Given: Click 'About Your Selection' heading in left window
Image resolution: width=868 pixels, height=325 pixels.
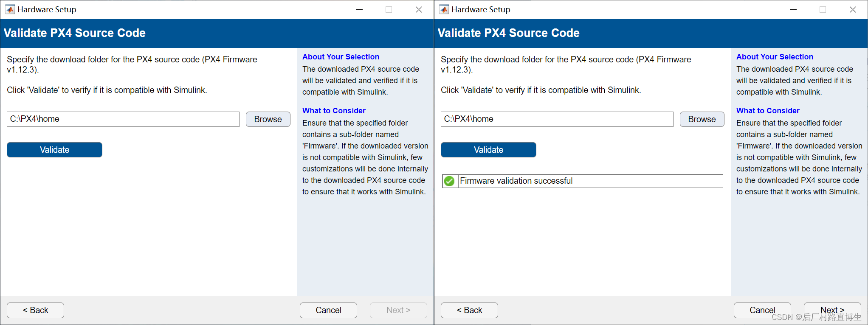Looking at the screenshot, I should coord(341,57).
